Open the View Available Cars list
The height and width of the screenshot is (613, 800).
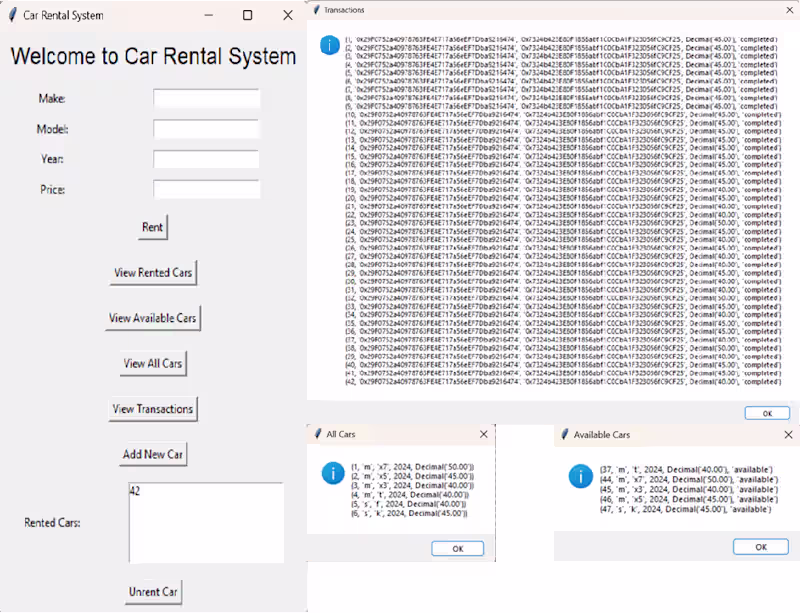[153, 318]
